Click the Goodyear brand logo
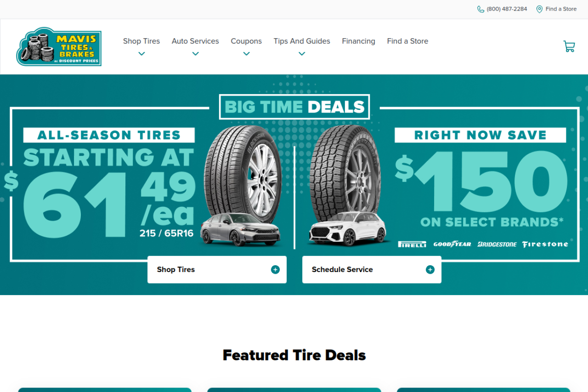This screenshot has width=588, height=392. [452, 244]
